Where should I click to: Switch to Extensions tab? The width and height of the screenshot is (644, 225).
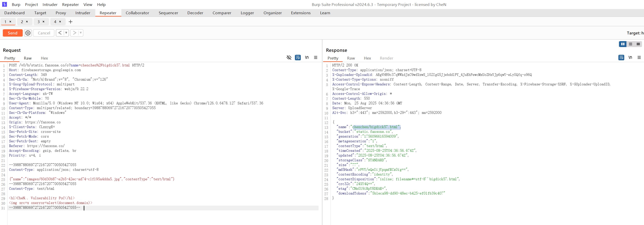tap(301, 13)
